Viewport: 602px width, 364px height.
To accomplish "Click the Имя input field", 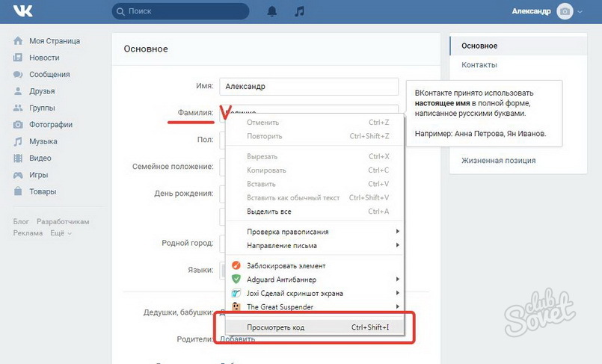I will [x=308, y=87].
